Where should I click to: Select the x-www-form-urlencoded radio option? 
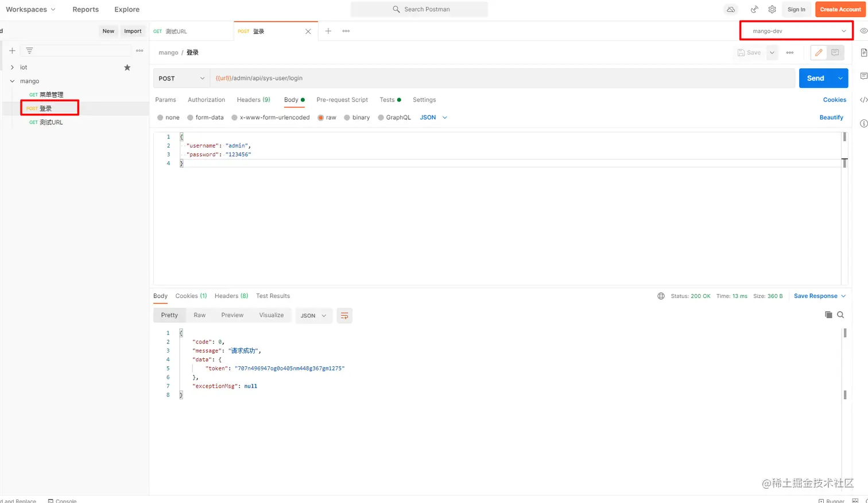tap(235, 118)
